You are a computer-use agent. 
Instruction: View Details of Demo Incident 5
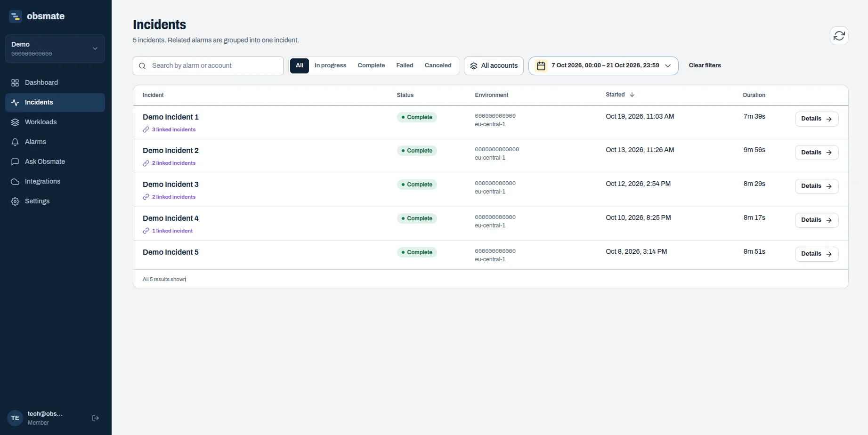(x=817, y=254)
